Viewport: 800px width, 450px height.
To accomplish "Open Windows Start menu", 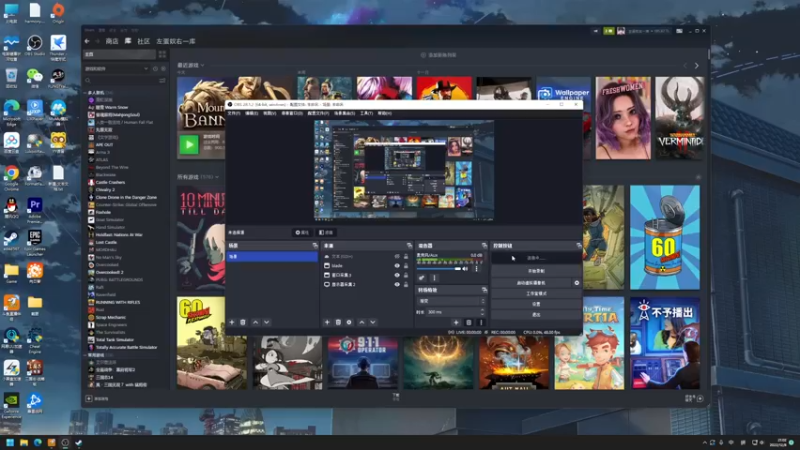I will coord(10,443).
